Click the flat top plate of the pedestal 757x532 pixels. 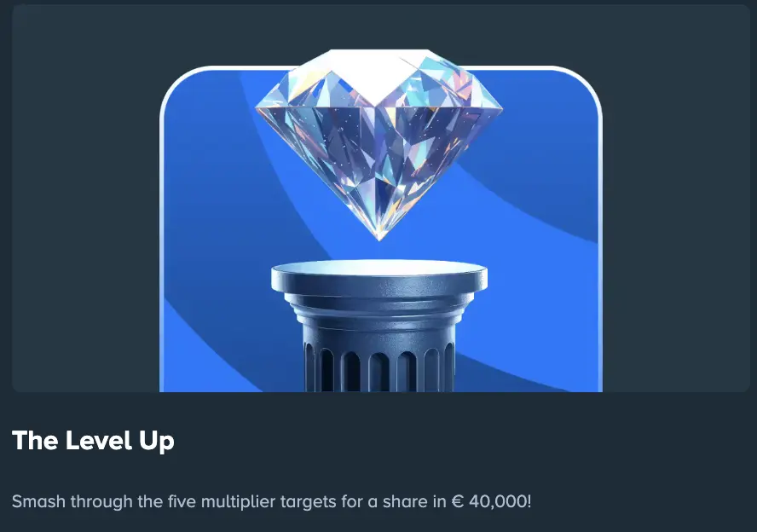[x=379, y=270]
